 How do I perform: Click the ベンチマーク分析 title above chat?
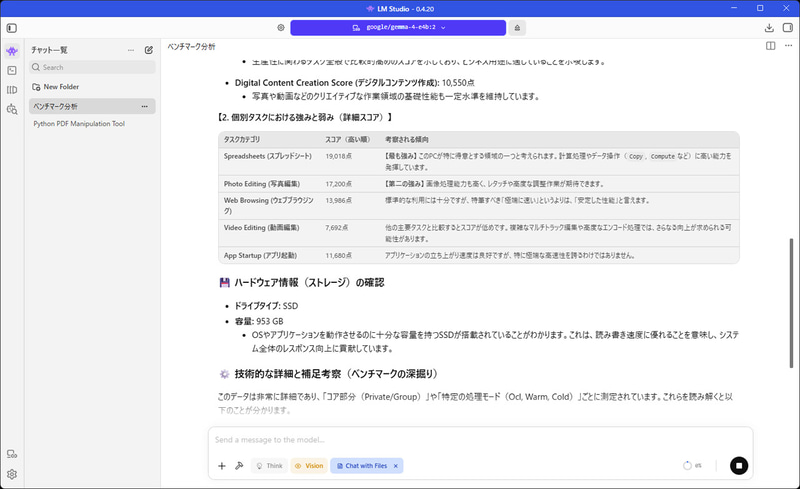[191, 46]
